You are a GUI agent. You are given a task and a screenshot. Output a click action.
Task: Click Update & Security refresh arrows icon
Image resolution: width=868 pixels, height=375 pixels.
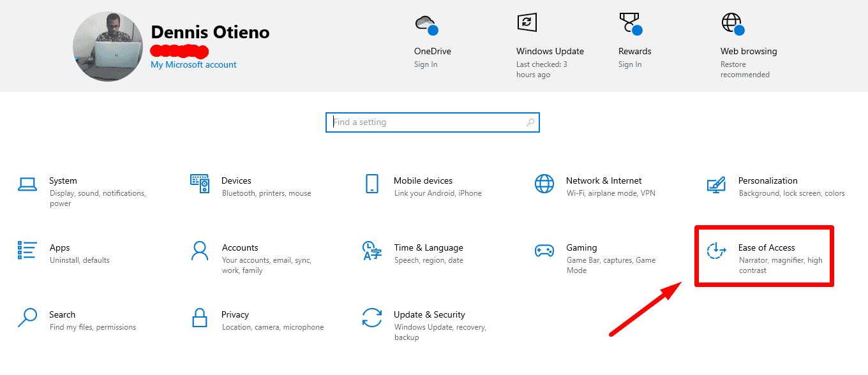click(372, 318)
